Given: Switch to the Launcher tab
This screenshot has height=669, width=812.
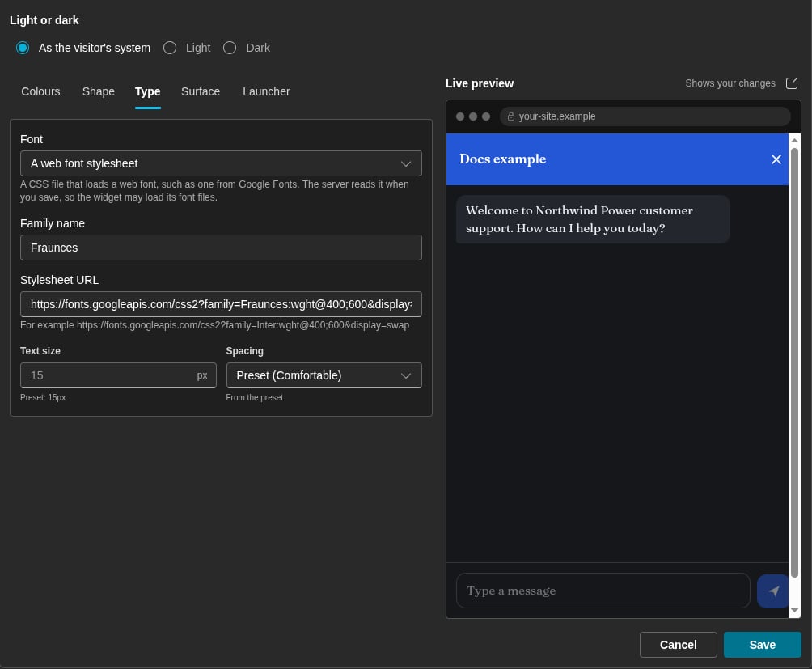Looking at the screenshot, I should [x=266, y=91].
